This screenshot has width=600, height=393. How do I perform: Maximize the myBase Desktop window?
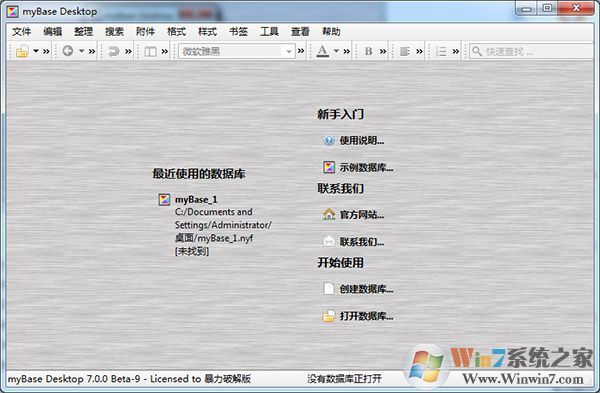(547, 8)
